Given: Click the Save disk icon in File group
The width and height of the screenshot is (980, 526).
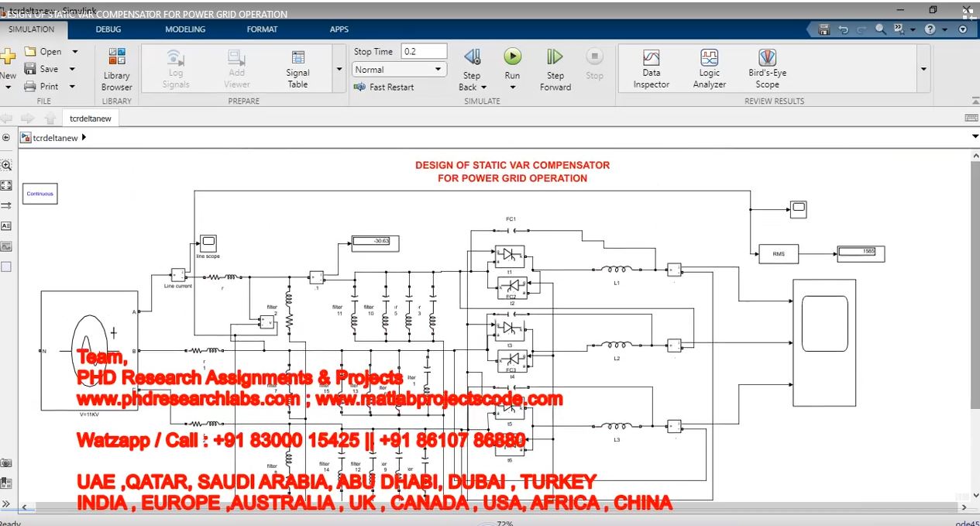Looking at the screenshot, I should pos(29,69).
